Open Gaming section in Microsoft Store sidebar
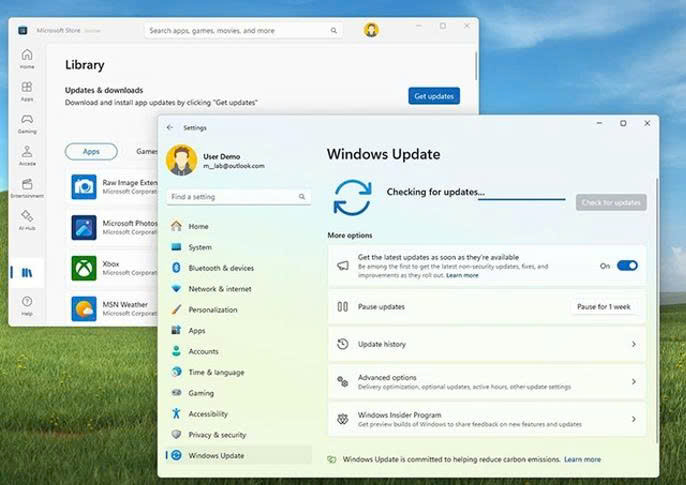This screenshot has width=686, height=485. point(27,123)
